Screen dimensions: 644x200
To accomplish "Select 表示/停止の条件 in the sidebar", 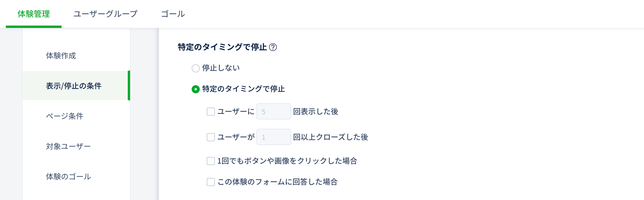I will (x=74, y=86).
